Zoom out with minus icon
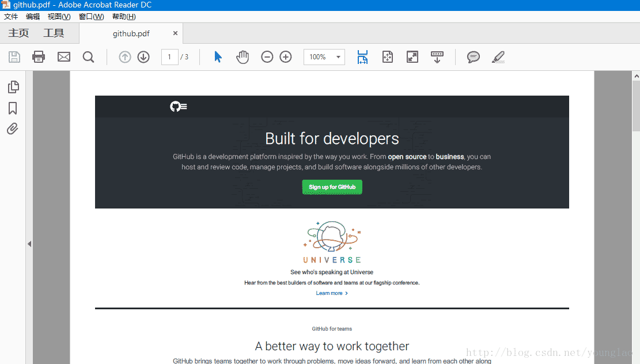 pyautogui.click(x=267, y=56)
